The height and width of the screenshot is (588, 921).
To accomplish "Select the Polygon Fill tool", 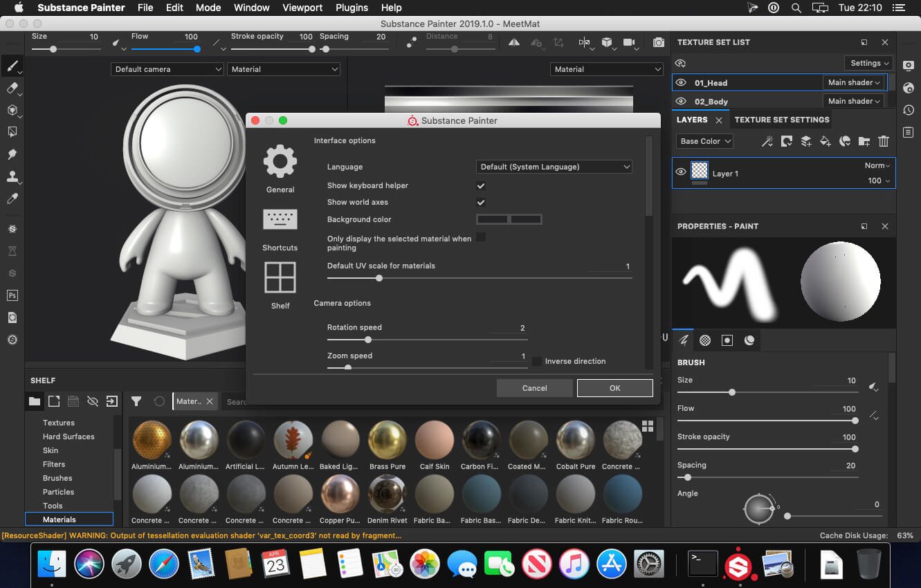I will point(12,132).
